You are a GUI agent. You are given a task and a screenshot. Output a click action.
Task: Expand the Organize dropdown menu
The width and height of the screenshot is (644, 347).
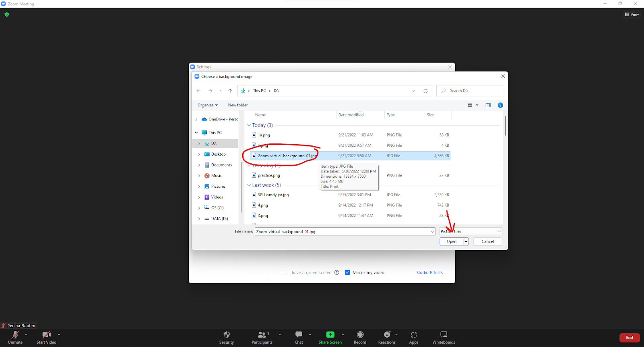tap(208, 105)
